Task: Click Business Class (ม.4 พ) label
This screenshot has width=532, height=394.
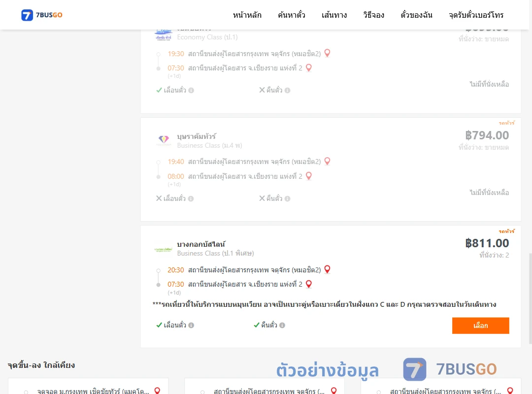Action: (x=209, y=145)
